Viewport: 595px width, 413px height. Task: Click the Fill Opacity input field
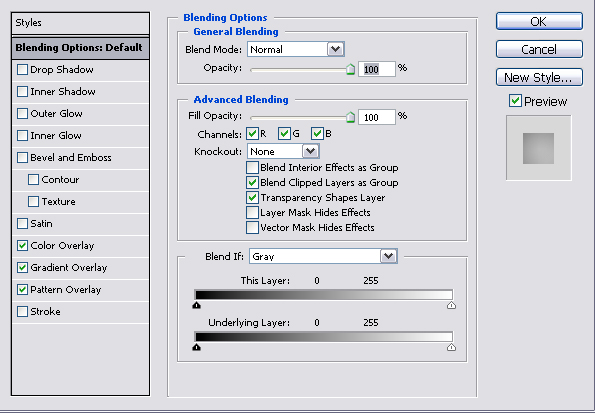377,117
